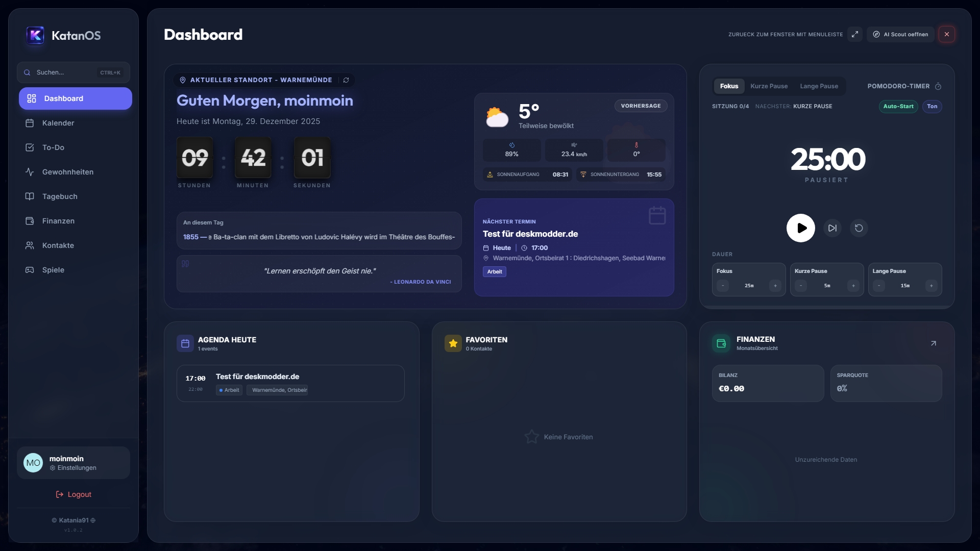Show the weather Vorhersage
Viewport: 980px width, 551px height.
coord(641,106)
